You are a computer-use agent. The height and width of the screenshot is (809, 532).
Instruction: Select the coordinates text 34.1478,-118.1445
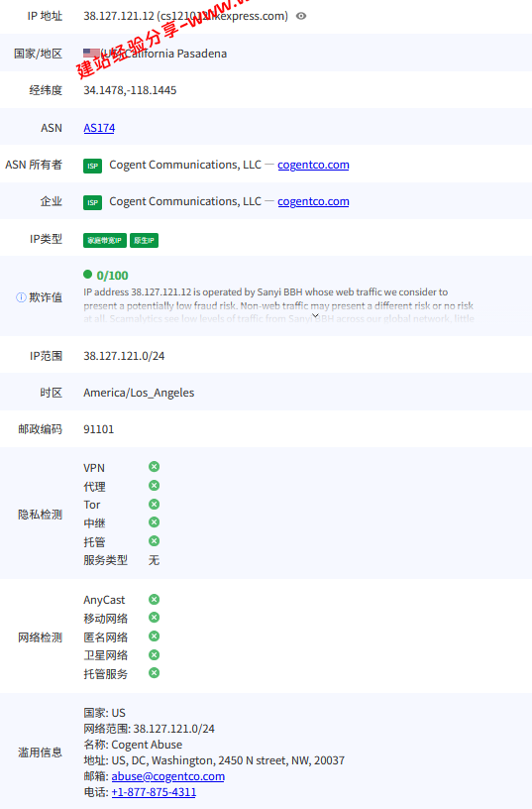pos(130,90)
